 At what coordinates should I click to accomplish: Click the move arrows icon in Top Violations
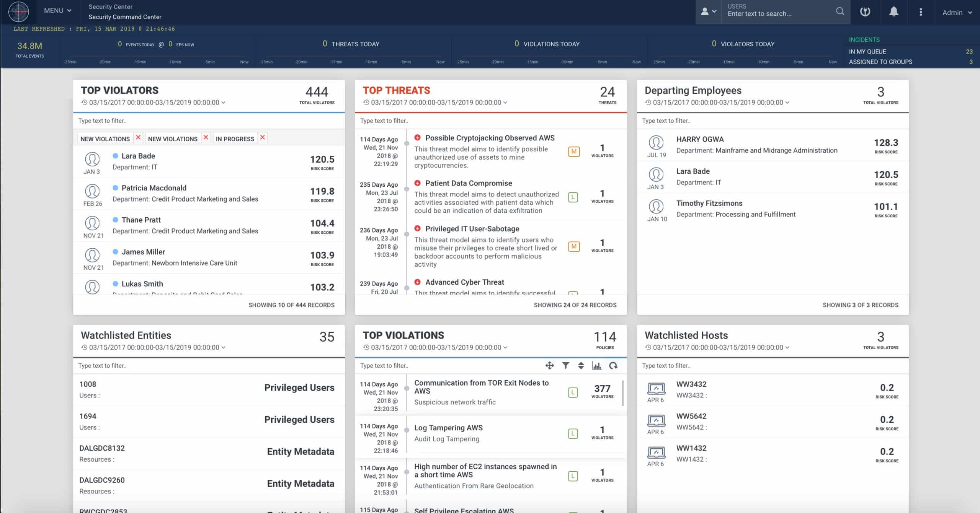click(x=550, y=365)
